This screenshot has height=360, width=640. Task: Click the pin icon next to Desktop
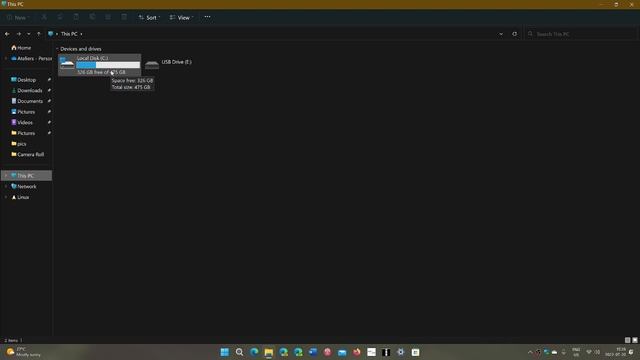[x=49, y=80]
